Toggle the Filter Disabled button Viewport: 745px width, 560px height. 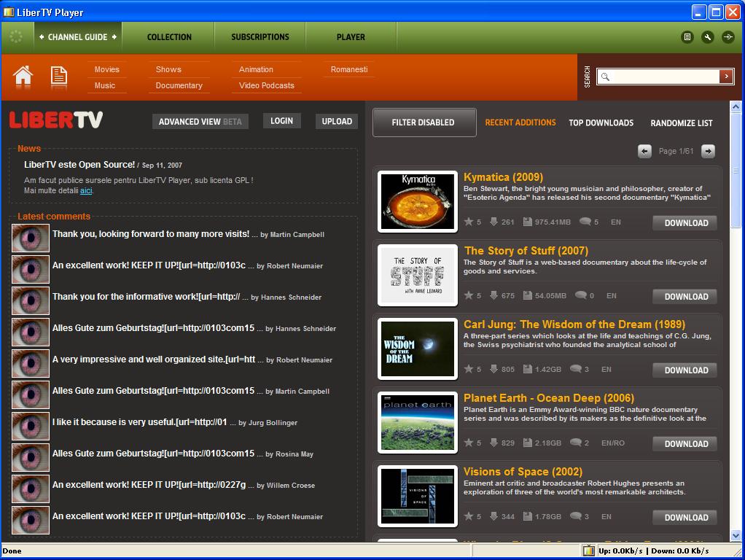424,122
